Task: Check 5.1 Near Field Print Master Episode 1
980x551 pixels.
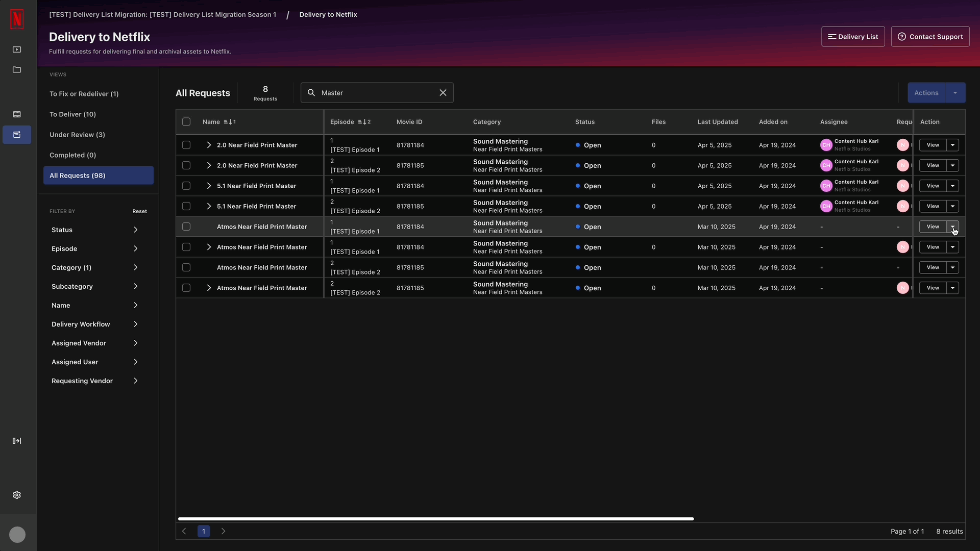Action: [x=186, y=186]
